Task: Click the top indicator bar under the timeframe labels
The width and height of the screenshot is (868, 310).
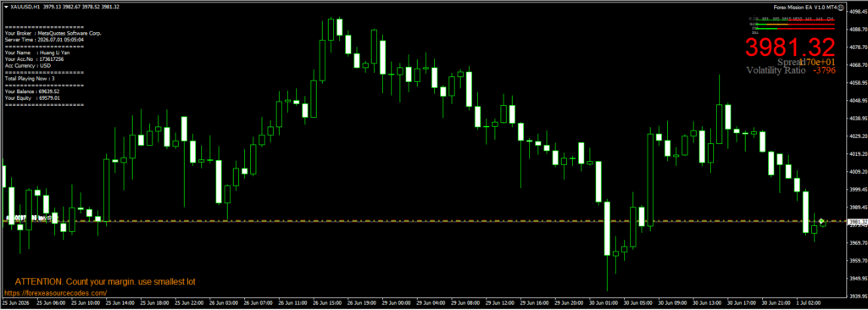Action: pyautogui.click(x=794, y=21)
